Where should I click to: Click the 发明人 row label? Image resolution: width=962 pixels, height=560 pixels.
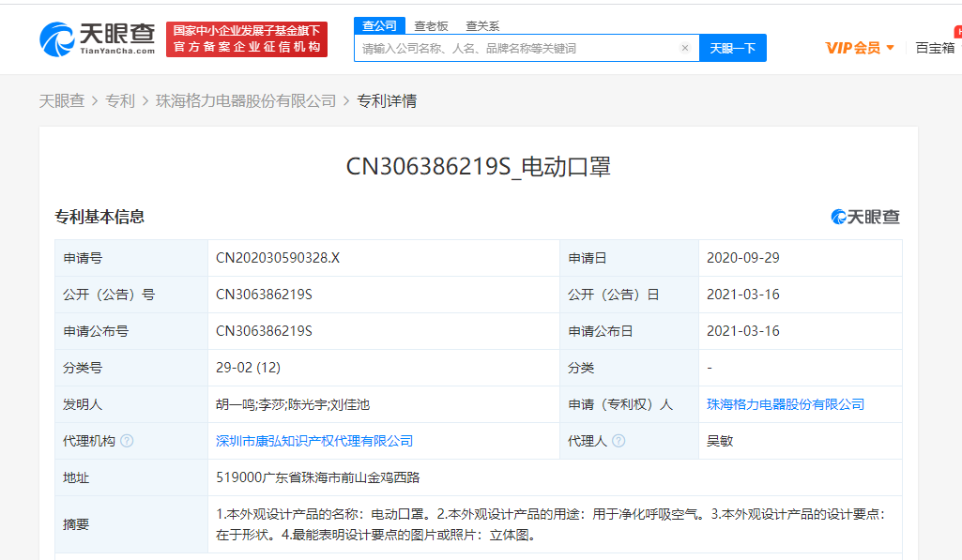83,404
